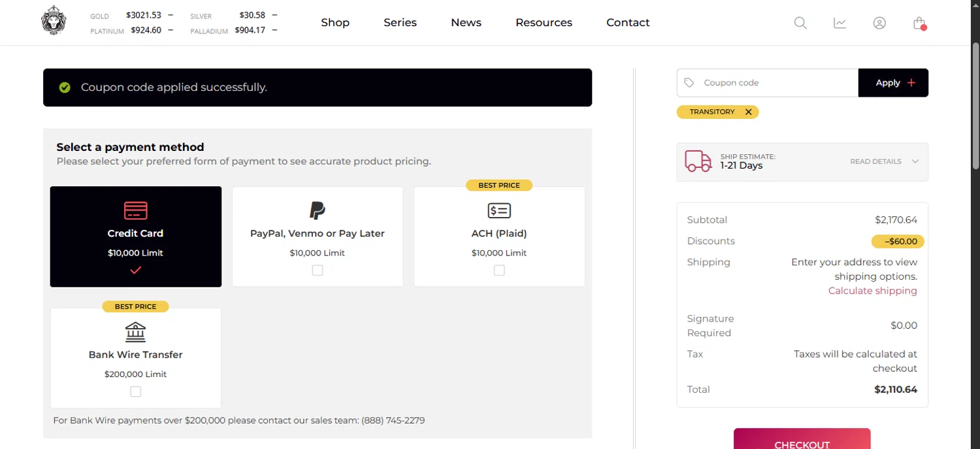Screen dimensions: 980x449
Task: Click READ DETAILS on ship estimate
Action: coord(875,161)
